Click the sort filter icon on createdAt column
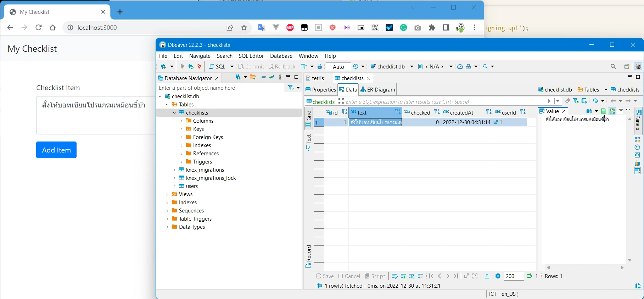This screenshot has height=299, width=644. point(489,112)
